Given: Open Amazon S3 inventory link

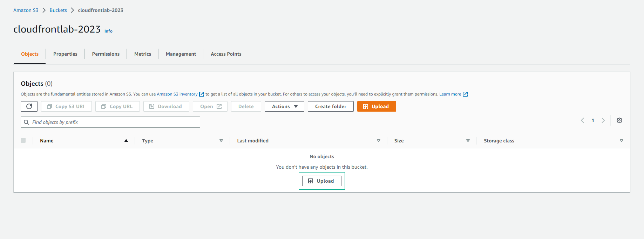Looking at the screenshot, I should coord(177,94).
